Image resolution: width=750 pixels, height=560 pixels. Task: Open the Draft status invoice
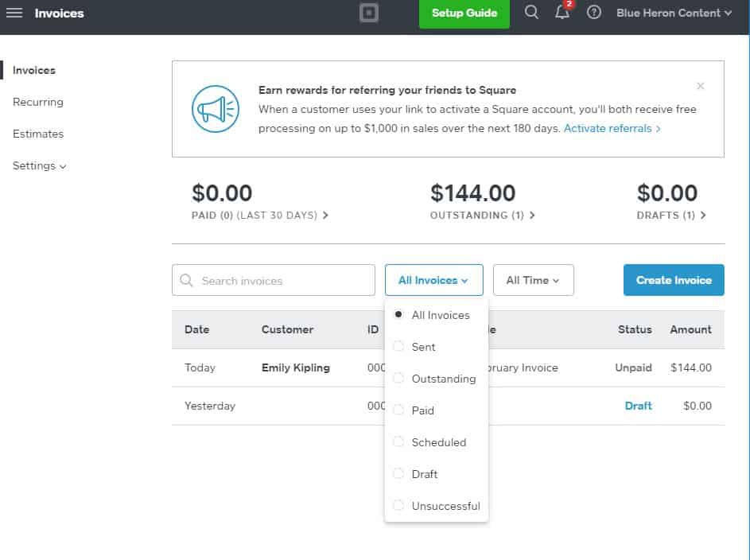pyautogui.click(x=639, y=406)
